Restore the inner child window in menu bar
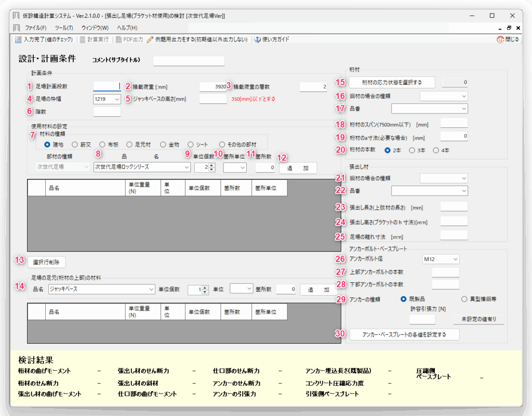The image size is (532, 416). tap(509, 28)
